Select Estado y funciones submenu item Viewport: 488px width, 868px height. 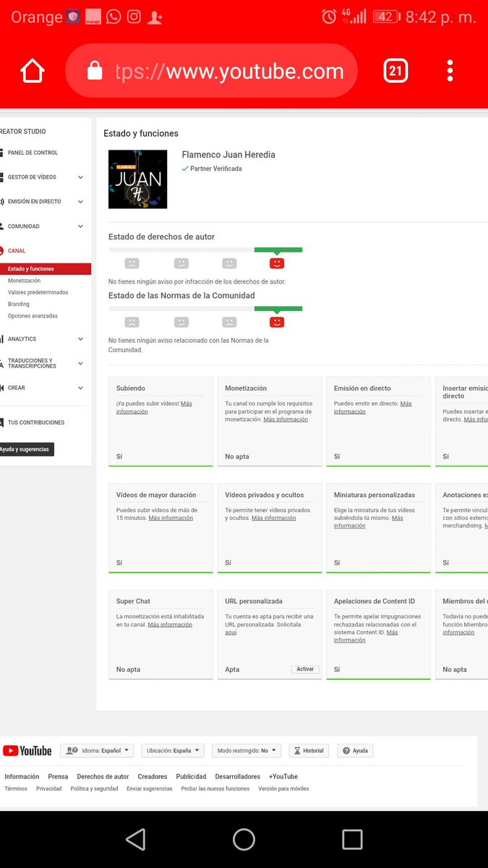pos(46,269)
